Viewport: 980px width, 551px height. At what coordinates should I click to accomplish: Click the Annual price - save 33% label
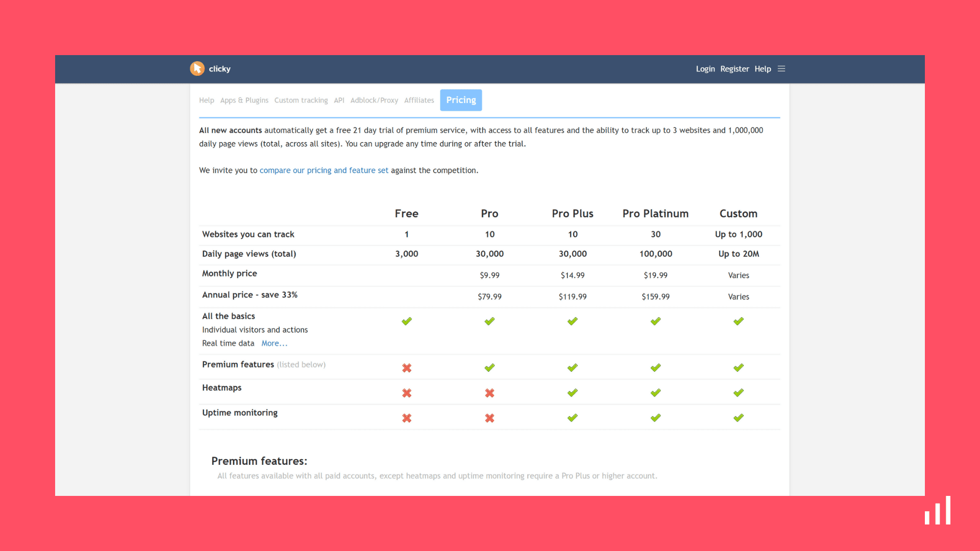pyautogui.click(x=250, y=295)
